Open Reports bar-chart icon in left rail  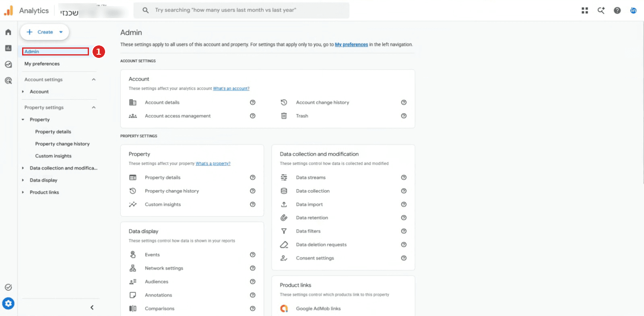(8, 48)
